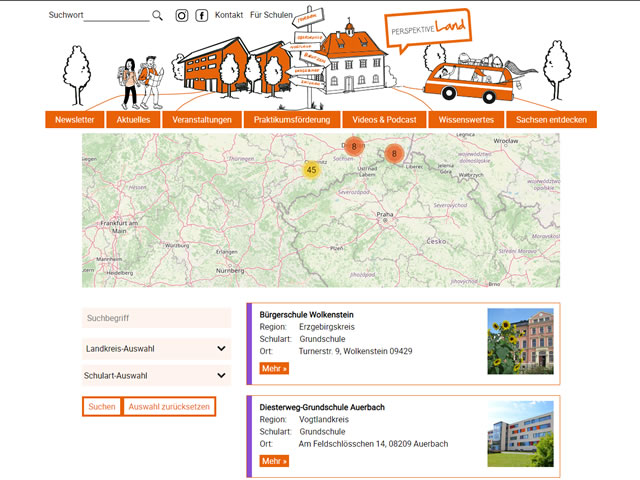
Task: Click the Bürgerschule Wolkenstein title
Action: (x=307, y=315)
